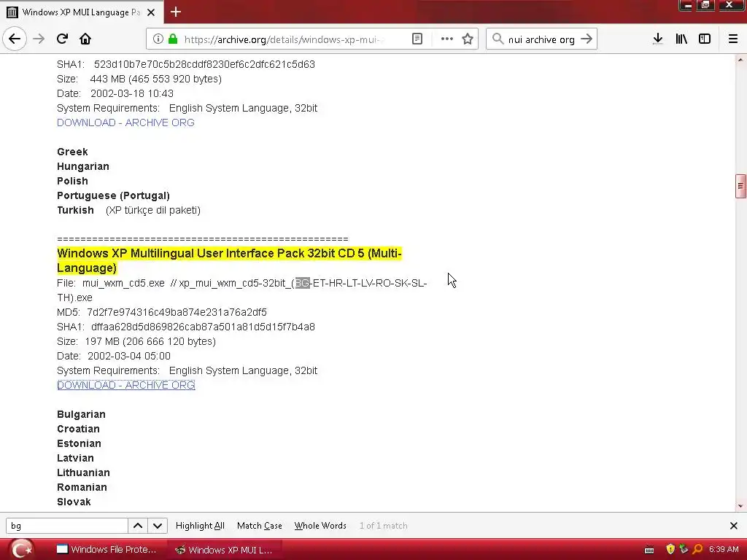This screenshot has height=560, width=747.
Task: Switch to Windows File Protection taskbar window
Action: pyautogui.click(x=107, y=550)
